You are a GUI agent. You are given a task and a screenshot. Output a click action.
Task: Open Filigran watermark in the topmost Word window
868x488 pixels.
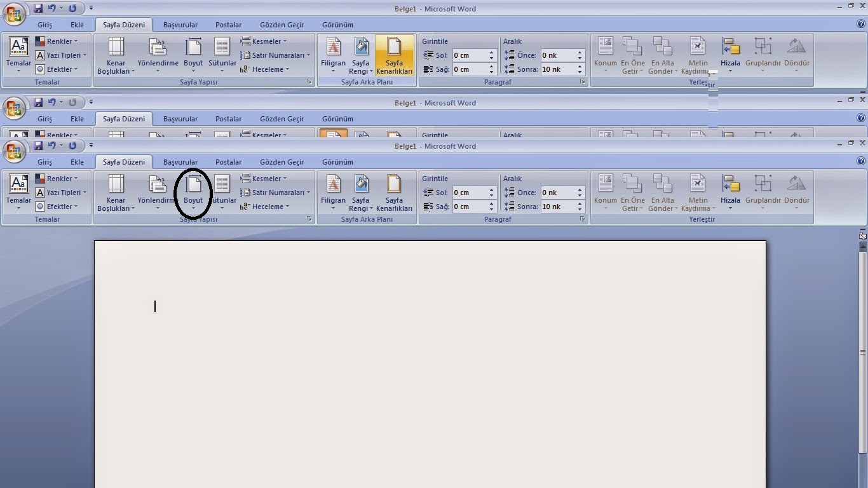[x=333, y=55]
